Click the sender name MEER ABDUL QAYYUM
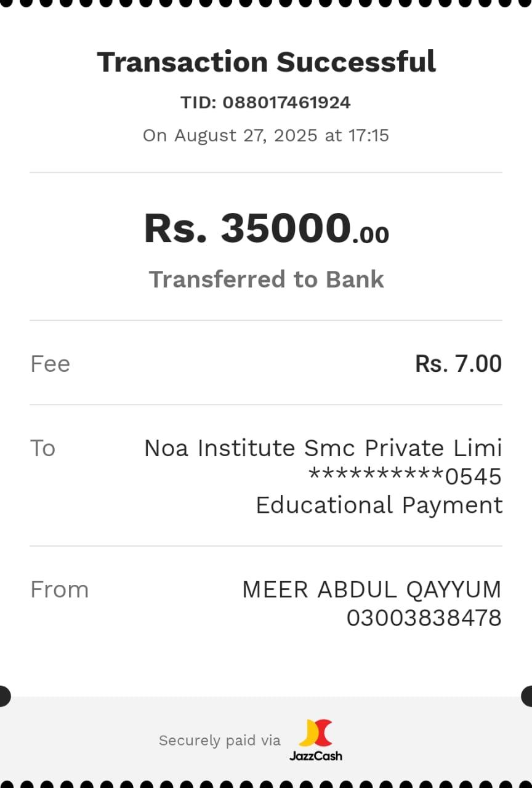Screen dimensions: 532x788 pyautogui.click(x=371, y=590)
